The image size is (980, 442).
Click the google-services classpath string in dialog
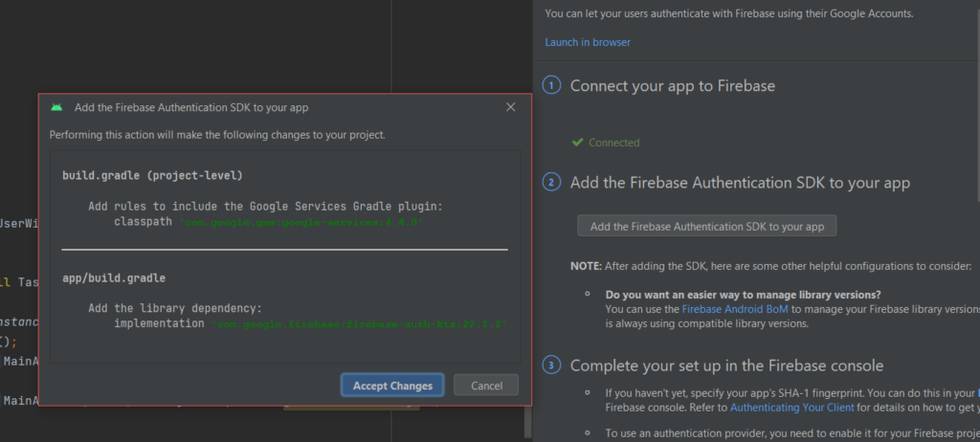tap(299, 221)
